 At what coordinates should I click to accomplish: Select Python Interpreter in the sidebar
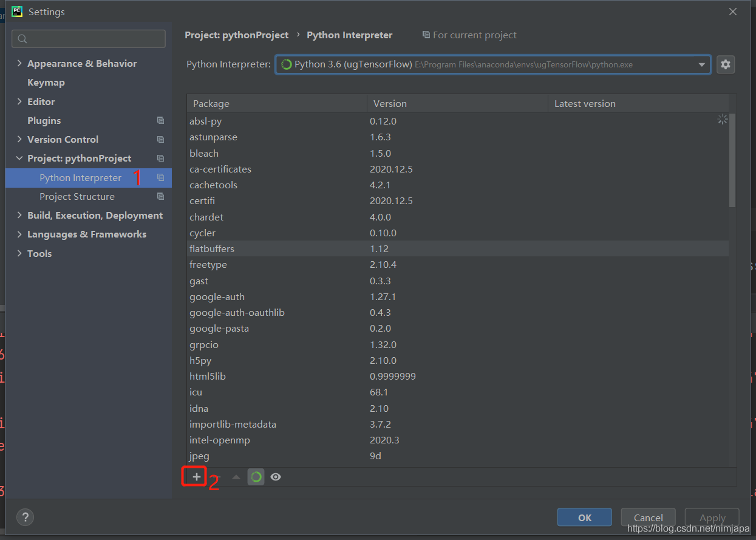point(89,177)
